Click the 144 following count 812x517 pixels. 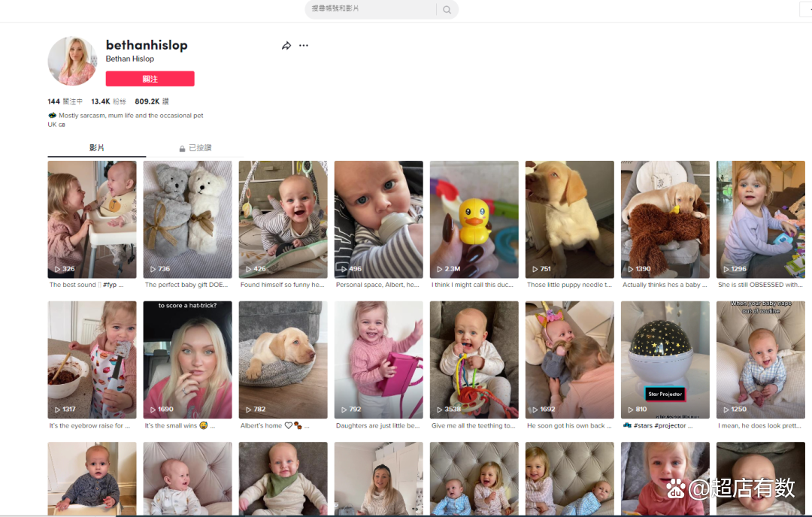[65, 101]
